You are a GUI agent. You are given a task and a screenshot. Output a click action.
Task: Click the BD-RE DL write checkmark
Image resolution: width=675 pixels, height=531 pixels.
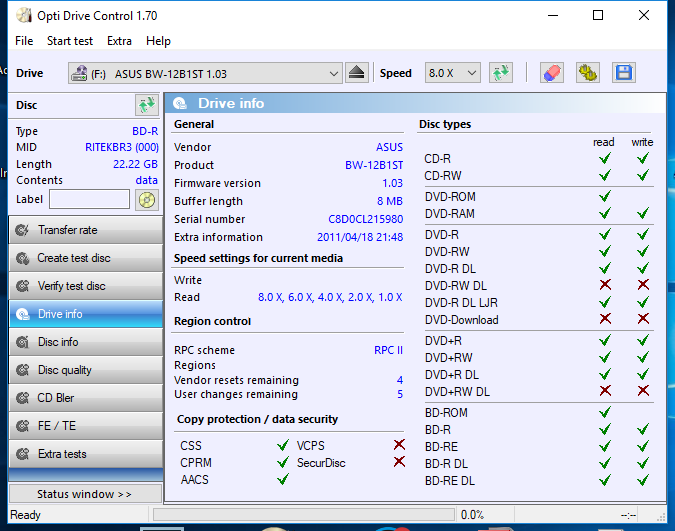click(643, 480)
